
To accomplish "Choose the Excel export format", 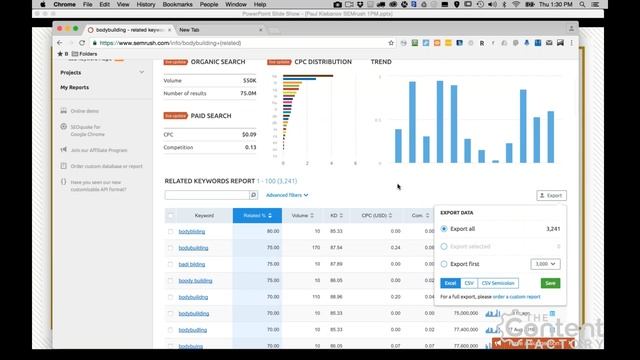I will click(x=450, y=283).
